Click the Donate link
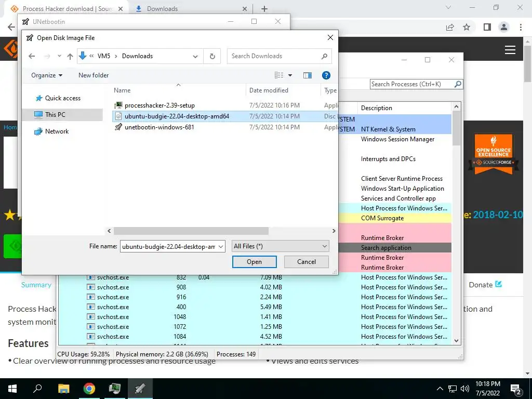The width and height of the screenshot is (532, 399). coord(485,285)
